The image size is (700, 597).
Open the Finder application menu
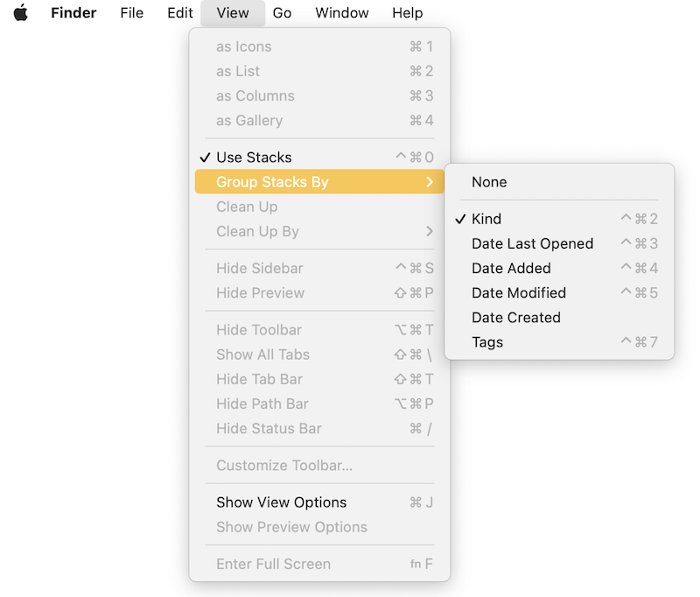tap(73, 13)
